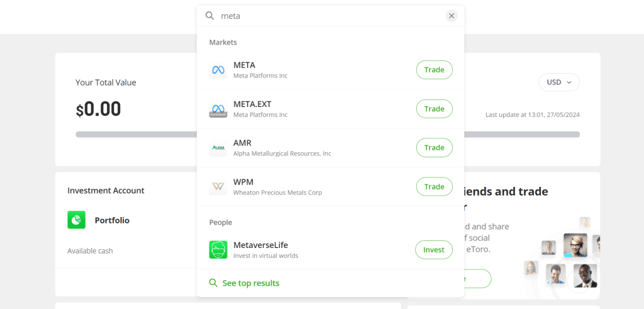Click the People section heading
This screenshot has width=644, height=309.
[221, 222]
